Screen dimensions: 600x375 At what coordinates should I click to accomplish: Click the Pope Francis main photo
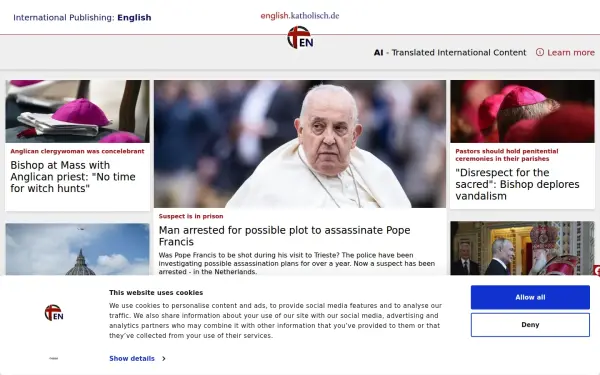(x=300, y=143)
